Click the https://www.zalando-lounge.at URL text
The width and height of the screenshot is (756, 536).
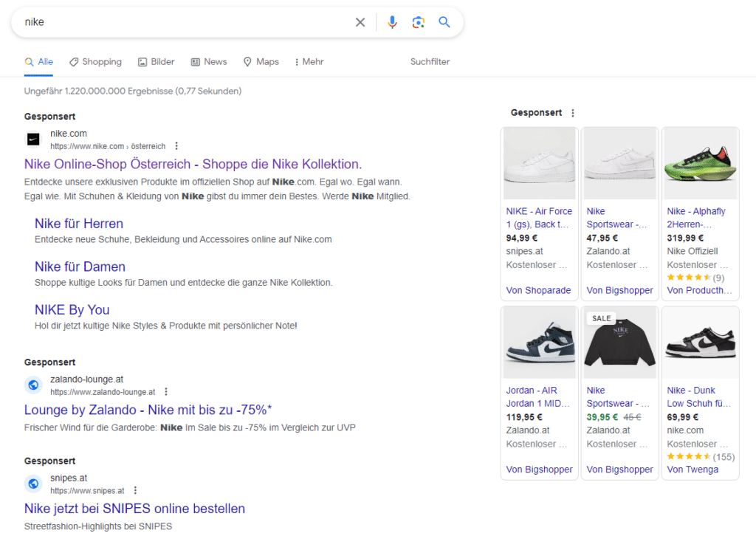pos(103,392)
